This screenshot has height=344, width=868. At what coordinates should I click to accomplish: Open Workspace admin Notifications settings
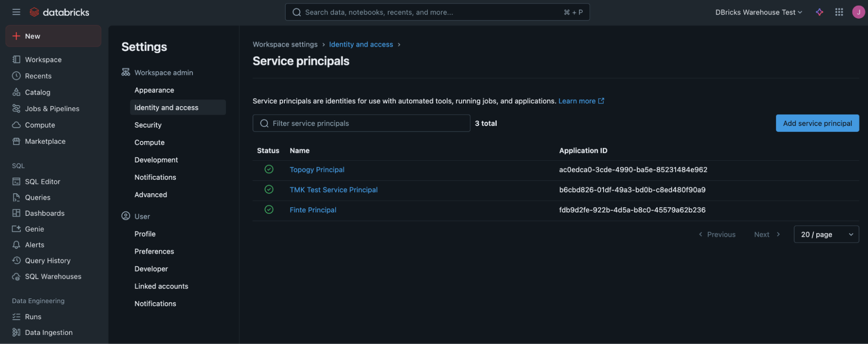click(155, 177)
